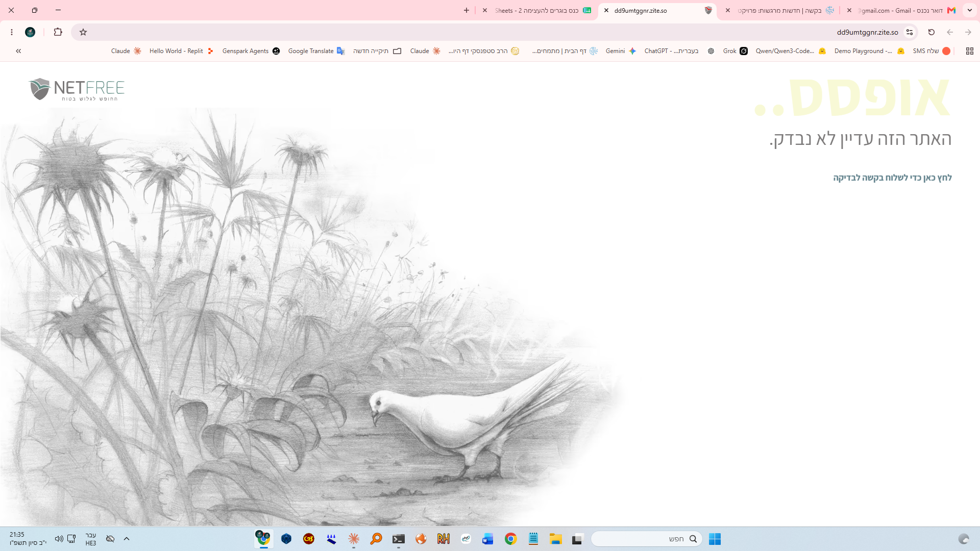Open File Explorer from the taskbar
Image resolution: width=980 pixels, height=551 pixels.
click(x=555, y=539)
